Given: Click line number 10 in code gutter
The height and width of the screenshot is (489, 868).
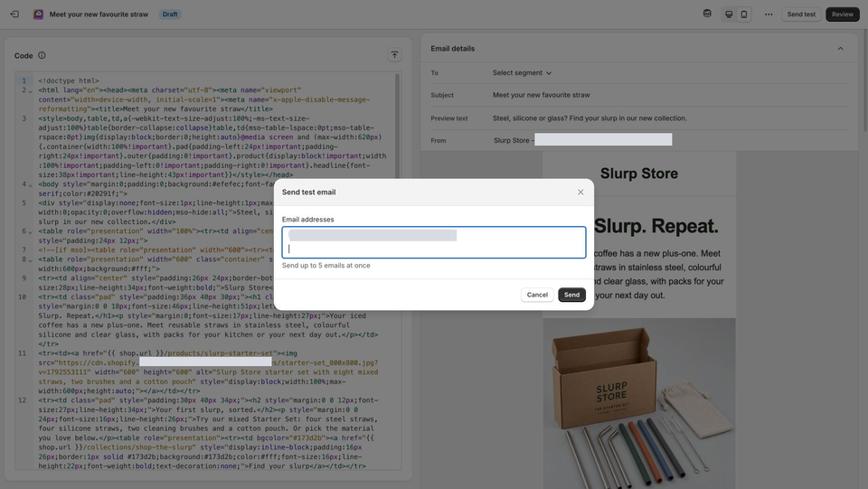Looking at the screenshot, I should (x=22, y=297).
